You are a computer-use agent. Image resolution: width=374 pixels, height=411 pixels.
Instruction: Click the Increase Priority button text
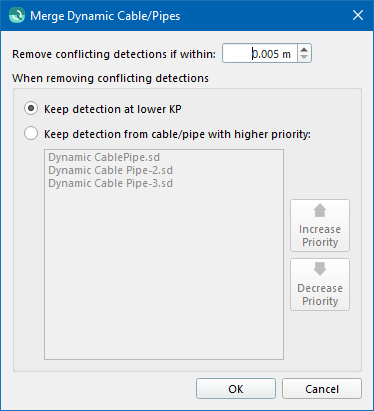[320, 236]
